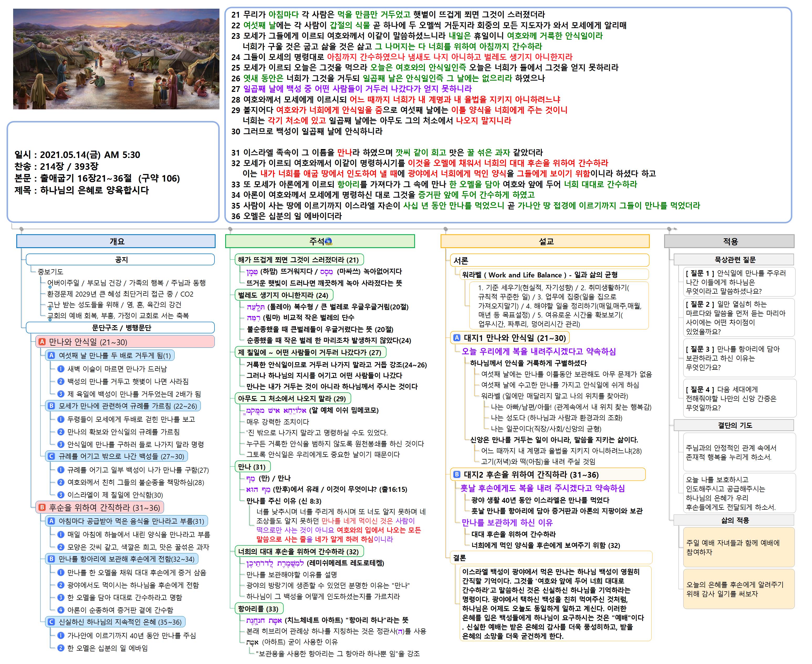Select the 적용 column header
The height and width of the screenshot is (664, 812).
[729, 241]
